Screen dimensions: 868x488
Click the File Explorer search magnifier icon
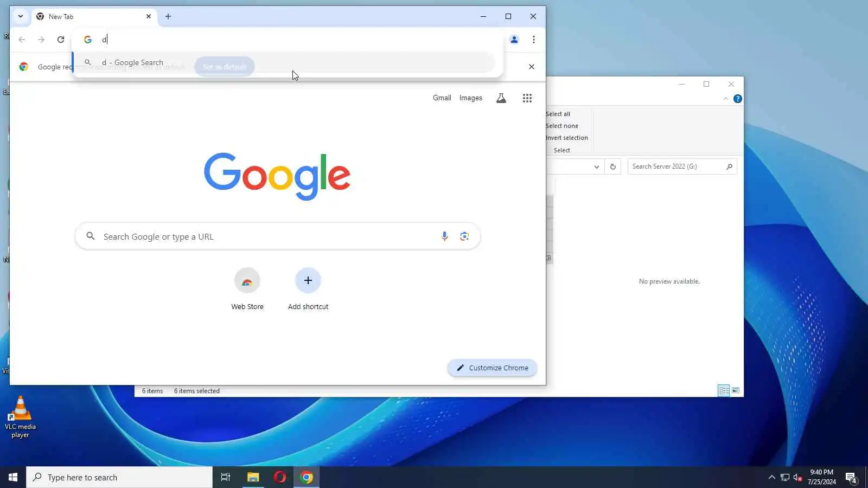tap(730, 166)
